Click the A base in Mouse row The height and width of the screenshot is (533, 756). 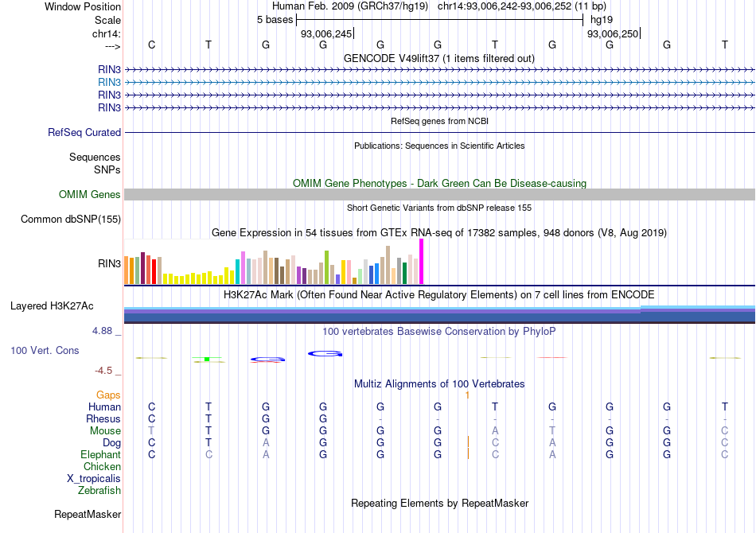[495, 431]
